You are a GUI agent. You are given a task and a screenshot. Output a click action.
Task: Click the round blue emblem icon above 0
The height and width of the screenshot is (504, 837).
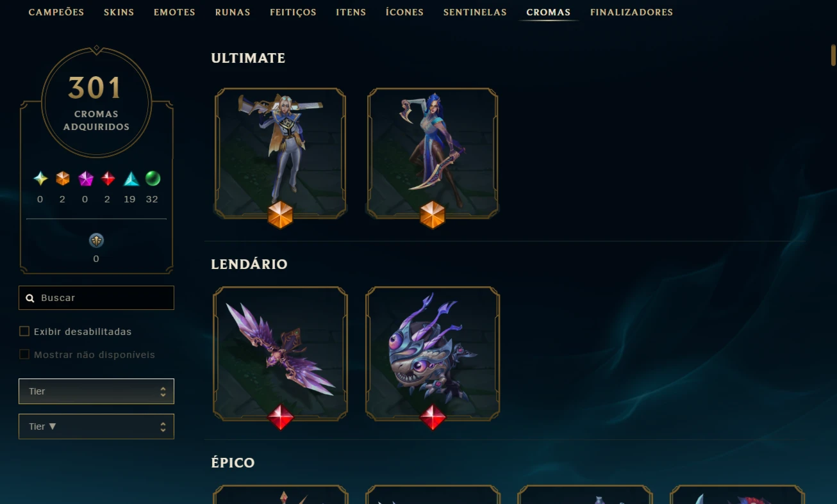pyautogui.click(x=96, y=240)
